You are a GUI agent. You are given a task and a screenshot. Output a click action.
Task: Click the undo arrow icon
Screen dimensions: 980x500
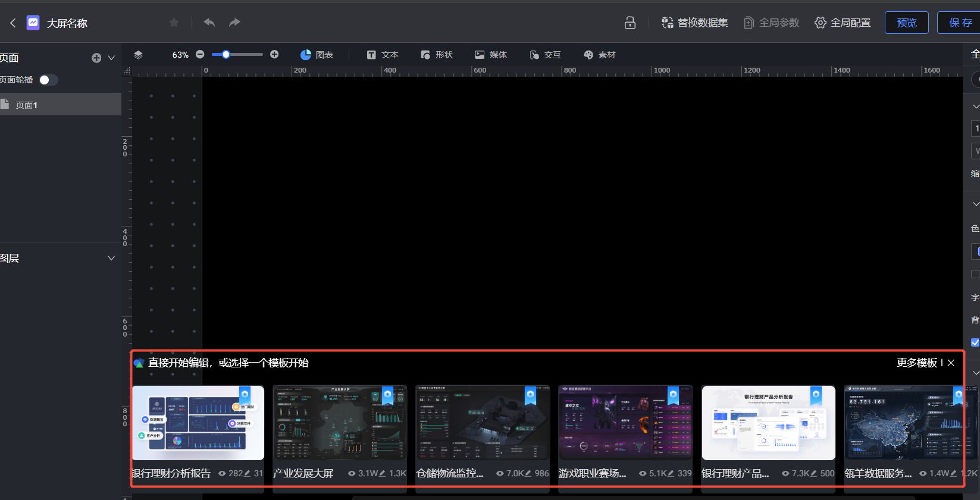click(x=209, y=23)
